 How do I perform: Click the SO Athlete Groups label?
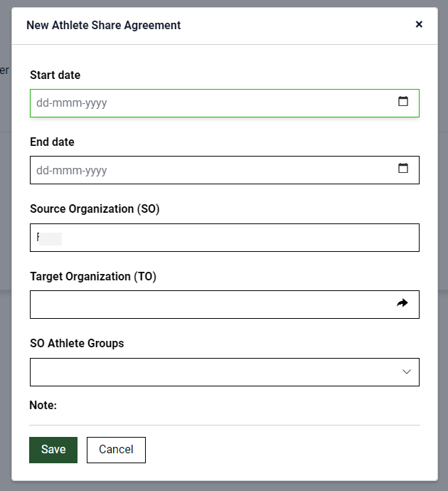point(77,344)
